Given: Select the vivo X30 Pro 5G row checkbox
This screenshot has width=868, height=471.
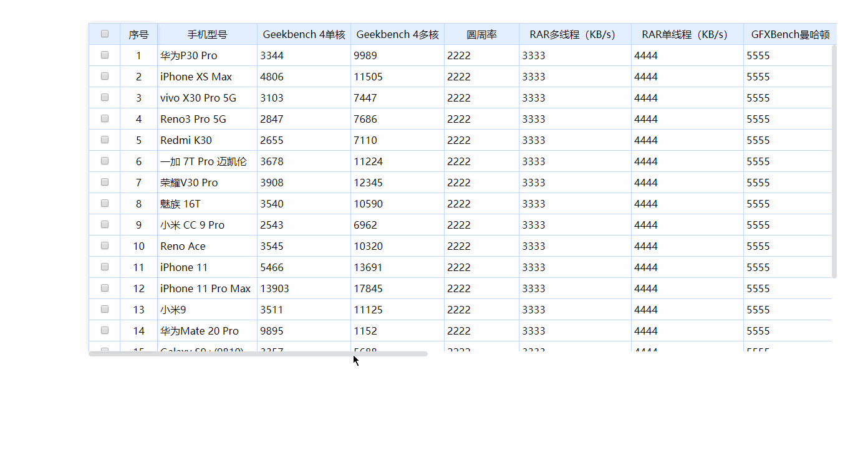Looking at the screenshot, I should 105,98.
